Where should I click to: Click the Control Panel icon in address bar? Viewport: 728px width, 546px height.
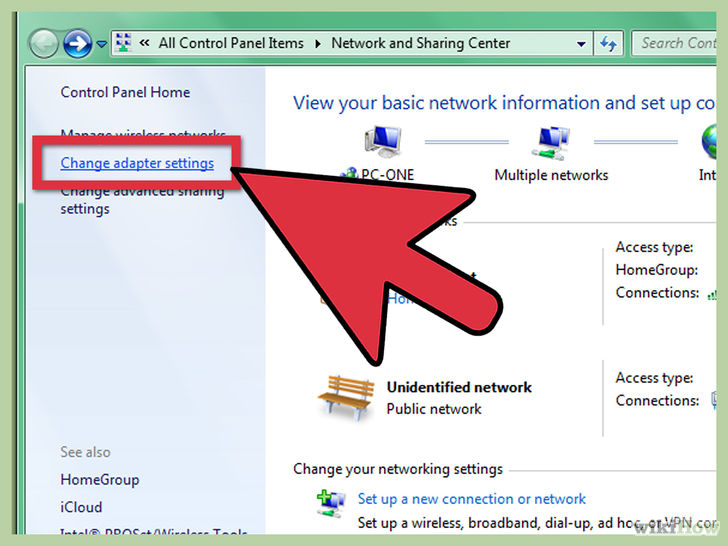(x=123, y=43)
